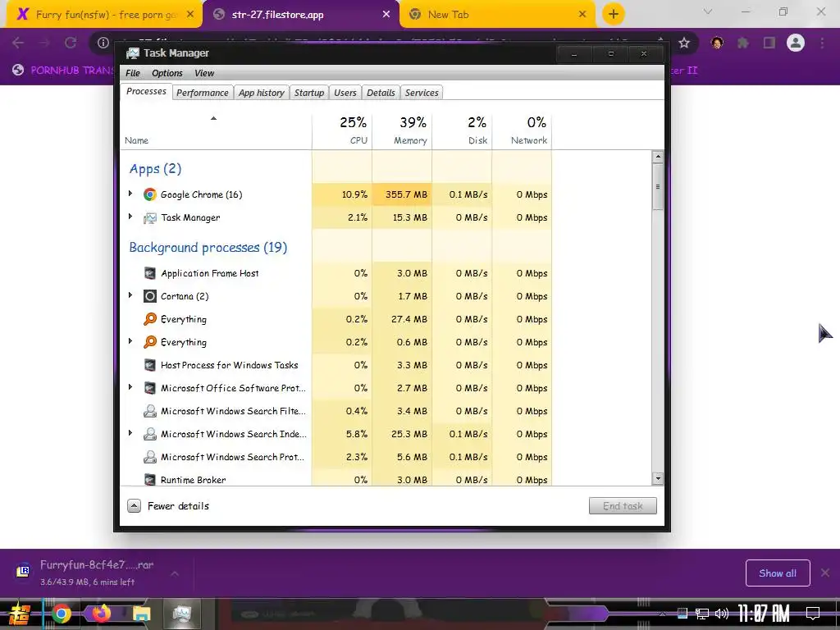
Task: Expand the Everything 0.6 MB process row
Action: 130,340
